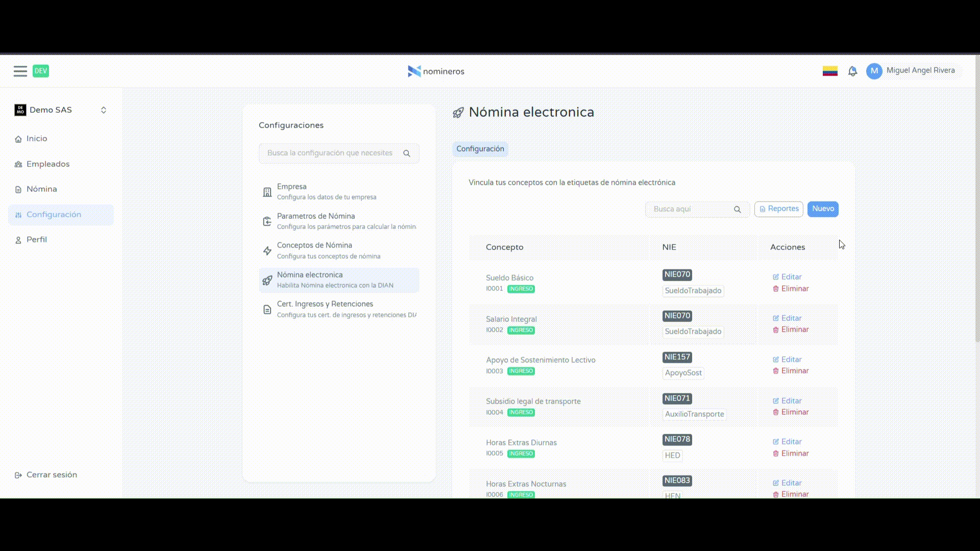Click the notifications bell icon
The image size is (980, 551).
coord(852,71)
